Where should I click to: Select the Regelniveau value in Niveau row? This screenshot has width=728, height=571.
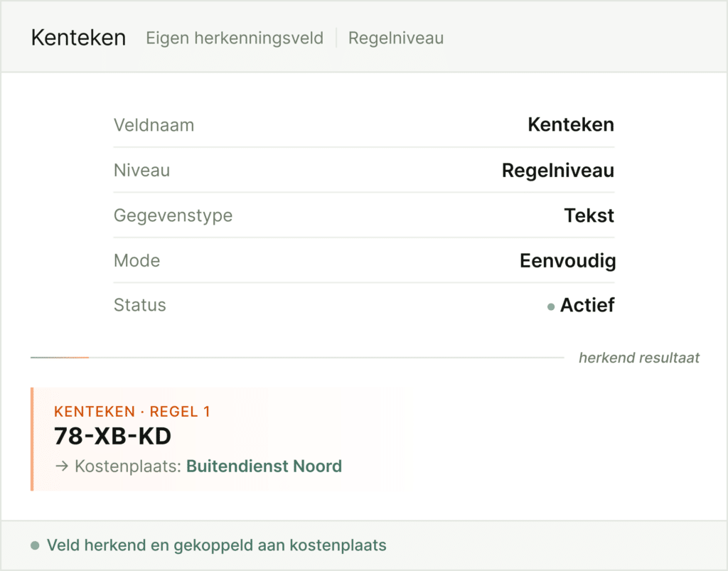click(x=557, y=171)
